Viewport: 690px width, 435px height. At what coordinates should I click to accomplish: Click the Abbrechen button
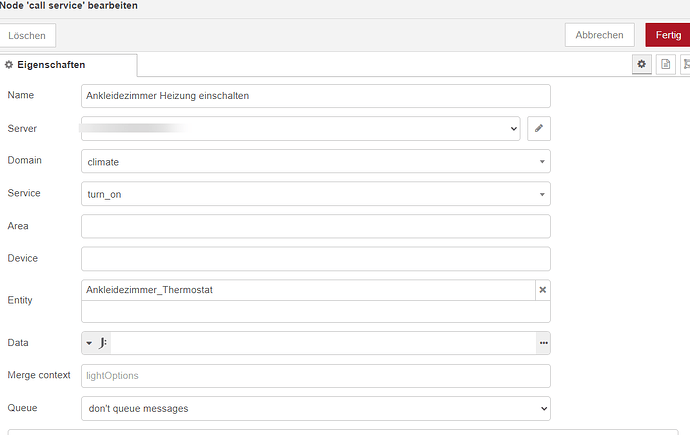coord(600,35)
